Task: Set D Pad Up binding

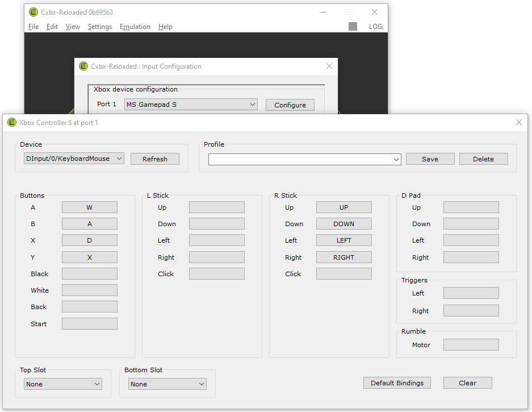Action: pos(471,207)
